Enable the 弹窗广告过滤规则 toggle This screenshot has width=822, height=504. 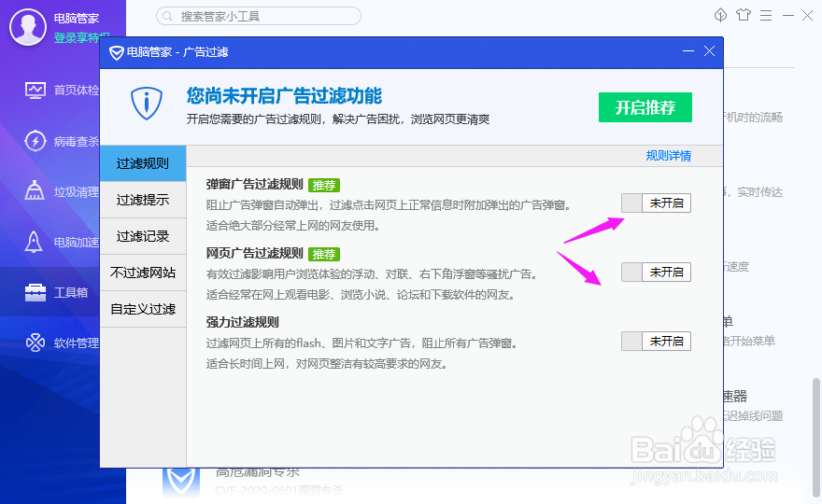pyautogui.click(x=656, y=203)
